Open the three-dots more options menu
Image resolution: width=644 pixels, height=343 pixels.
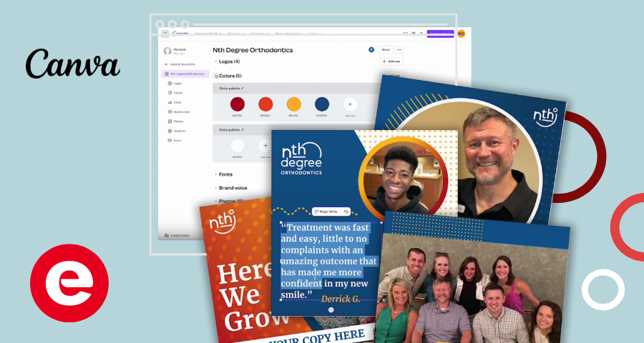click(x=399, y=49)
